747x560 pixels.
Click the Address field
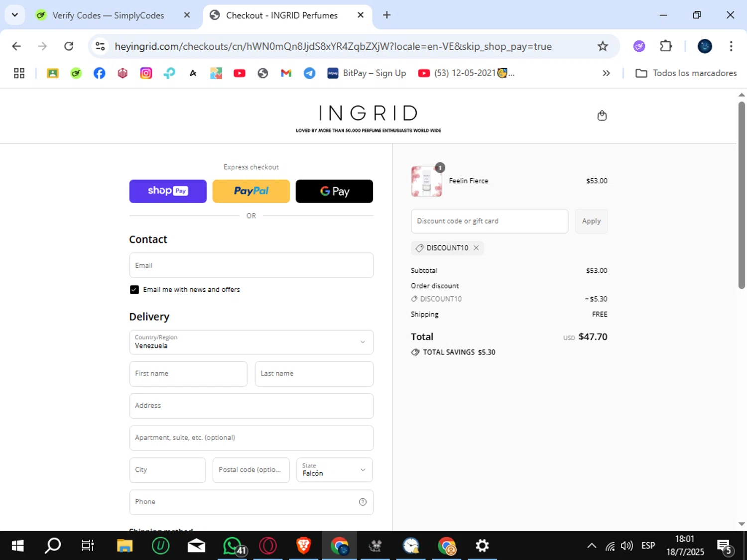(251, 406)
